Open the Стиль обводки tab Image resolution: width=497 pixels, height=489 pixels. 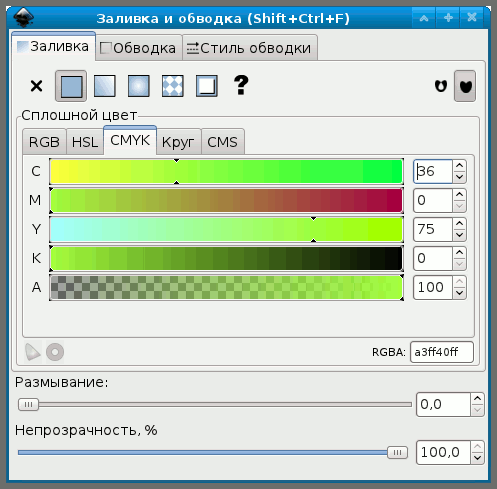[x=249, y=48]
